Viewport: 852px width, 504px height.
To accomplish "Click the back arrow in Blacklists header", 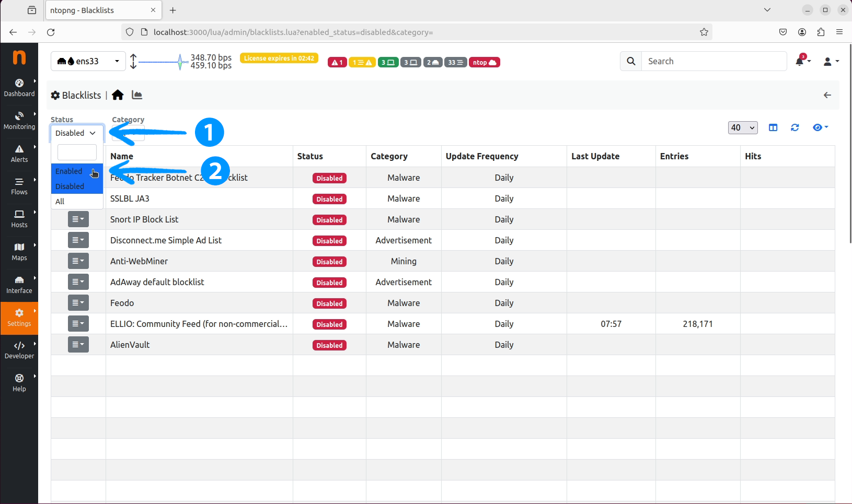I will (x=827, y=95).
